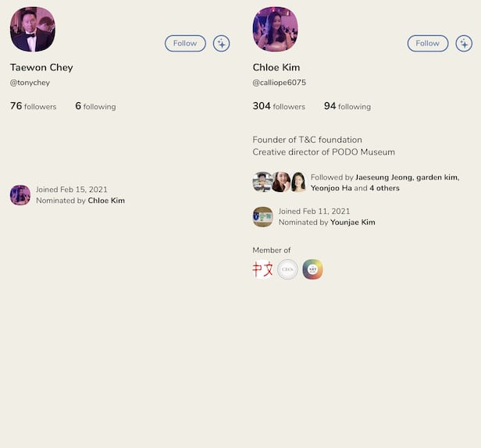View Taewon Chey's 6 following list
This screenshot has height=448, width=481.
(x=95, y=106)
